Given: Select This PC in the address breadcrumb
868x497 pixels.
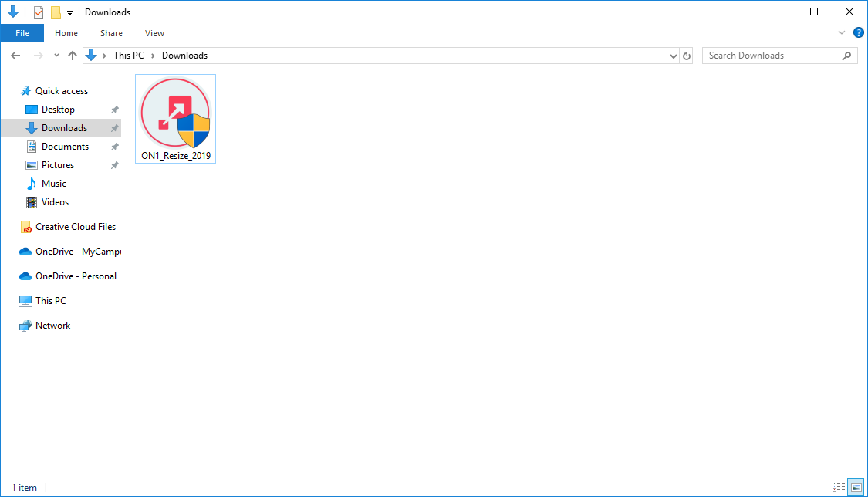Looking at the screenshot, I should (128, 56).
